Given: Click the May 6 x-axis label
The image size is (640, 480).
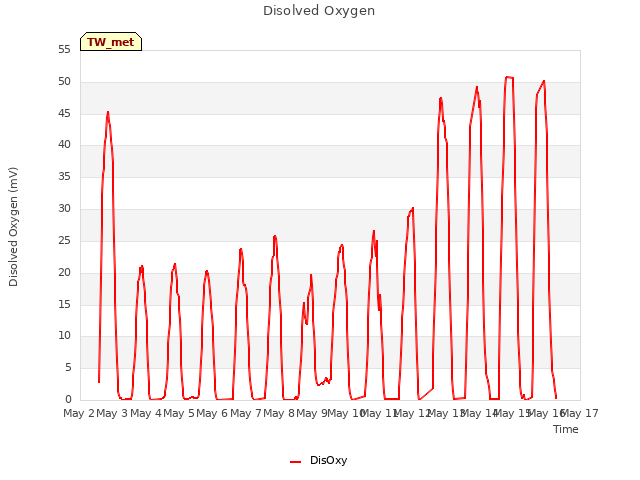Looking at the screenshot, I should 212,413.
